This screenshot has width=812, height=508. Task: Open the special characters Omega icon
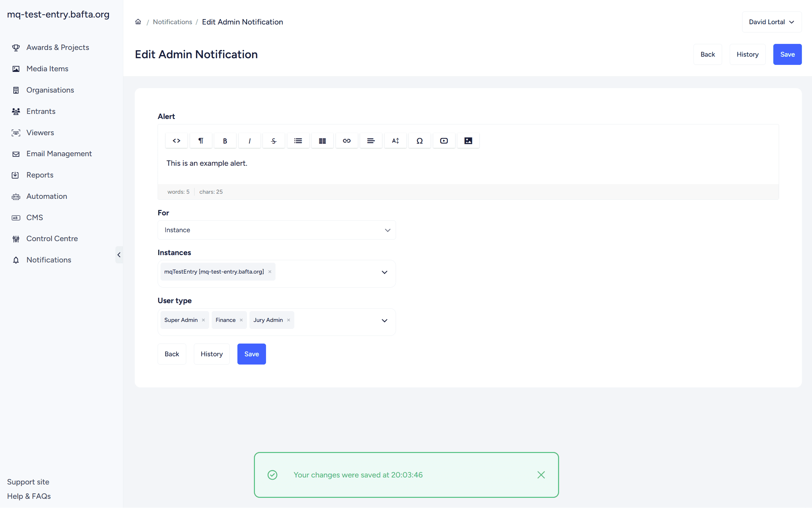419,141
